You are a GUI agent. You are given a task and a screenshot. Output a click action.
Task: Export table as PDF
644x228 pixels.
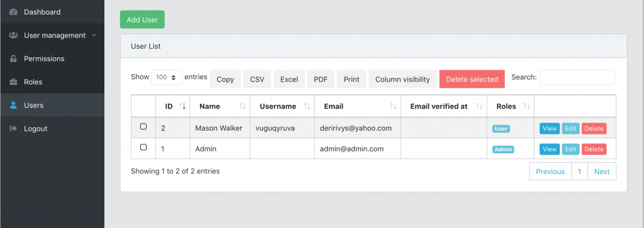point(321,79)
